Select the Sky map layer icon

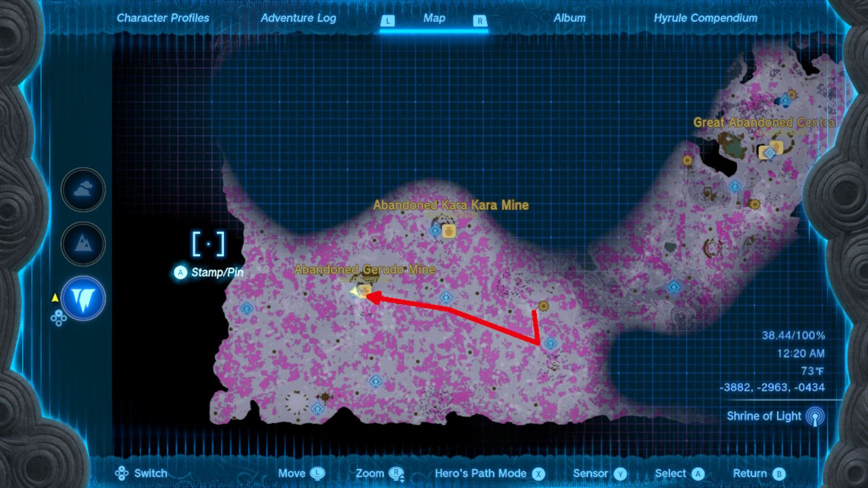(83, 190)
